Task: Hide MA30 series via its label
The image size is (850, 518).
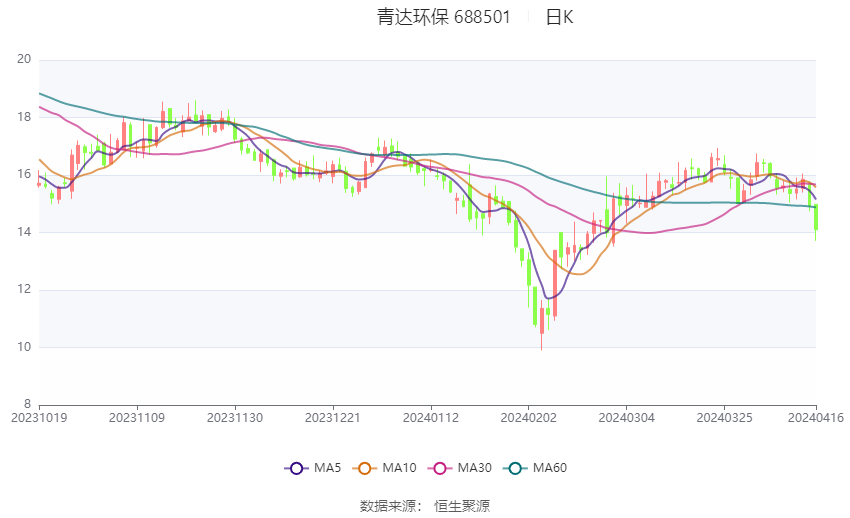Action: pyautogui.click(x=475, y=468)
